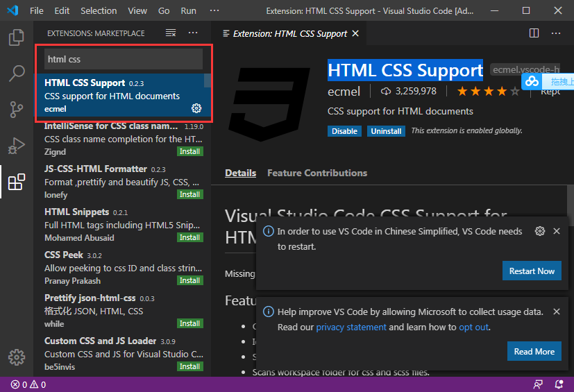Open the Edit menu
574x392 pixels.
coord(62,10)
